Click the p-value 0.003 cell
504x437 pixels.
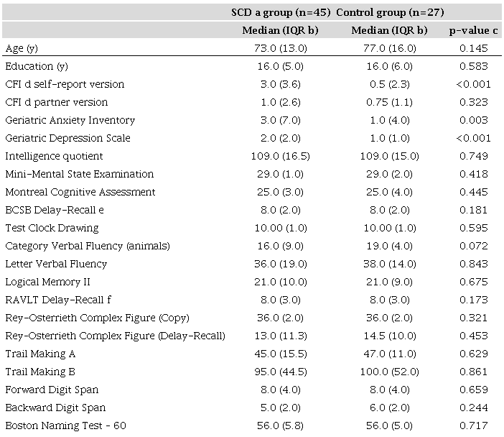coord(473,120)
